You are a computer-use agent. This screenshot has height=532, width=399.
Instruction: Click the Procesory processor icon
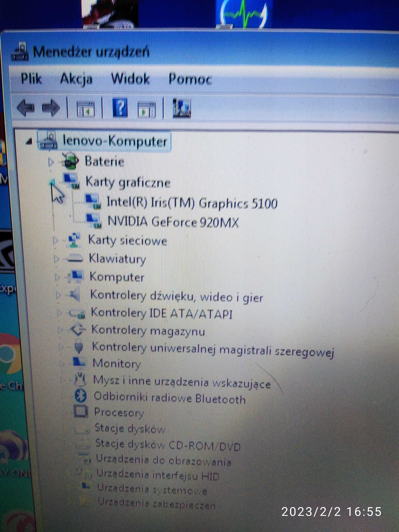click(80, 411)
